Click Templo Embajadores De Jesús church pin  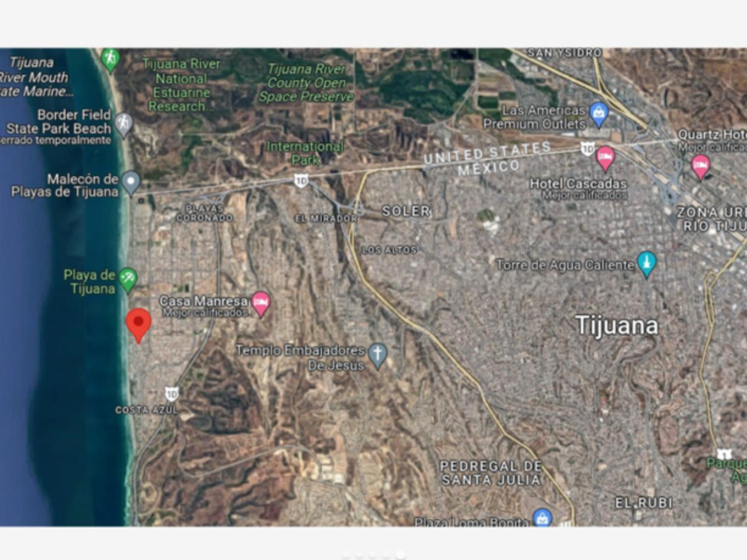[x=378, y=356]
